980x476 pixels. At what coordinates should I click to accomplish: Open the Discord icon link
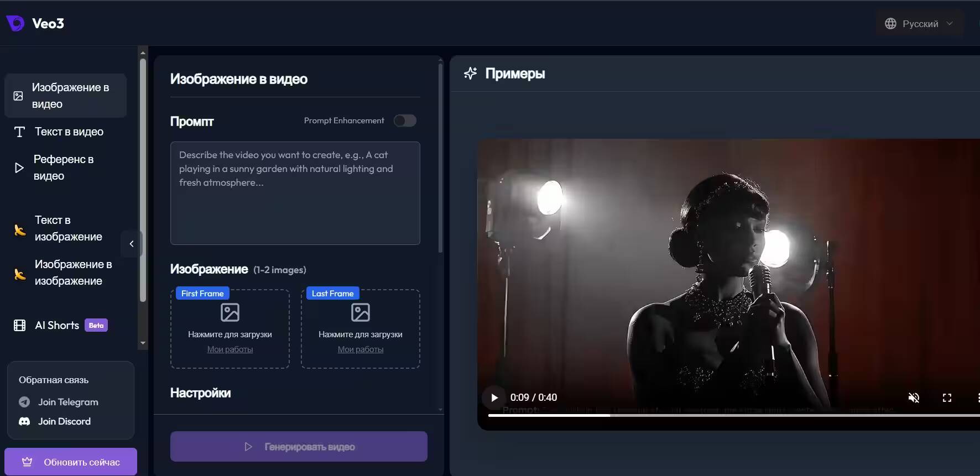[x=24, y=421]
